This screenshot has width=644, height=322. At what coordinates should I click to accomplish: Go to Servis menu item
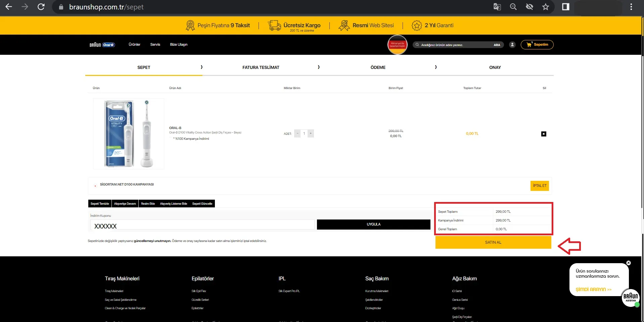[x=155, y=44]
